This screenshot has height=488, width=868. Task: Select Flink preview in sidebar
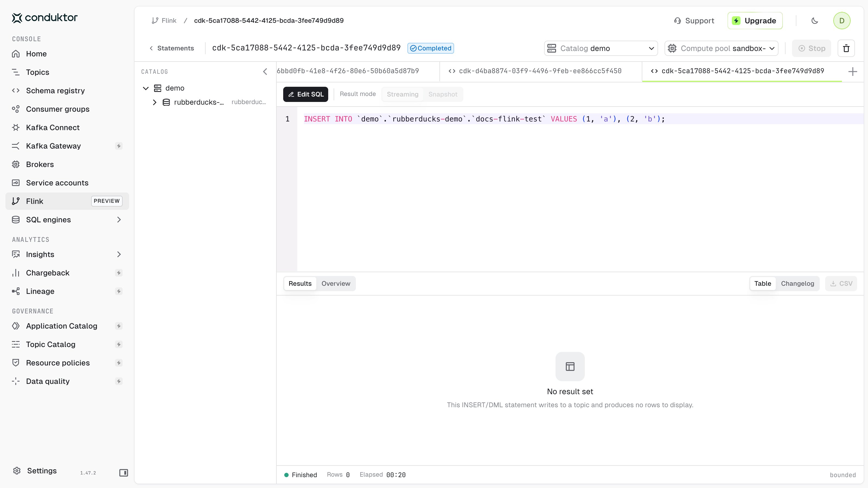67,201
